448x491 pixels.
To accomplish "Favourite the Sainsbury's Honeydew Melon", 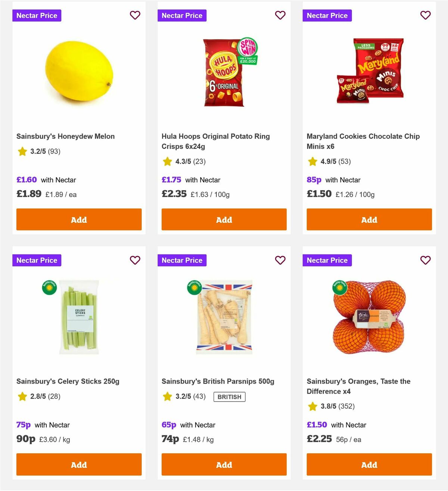I will pyautogui.click(x=135, y=15).
